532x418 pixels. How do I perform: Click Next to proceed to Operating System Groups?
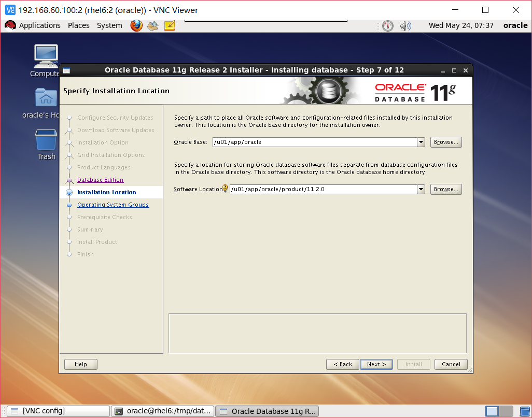coord(376,364)
